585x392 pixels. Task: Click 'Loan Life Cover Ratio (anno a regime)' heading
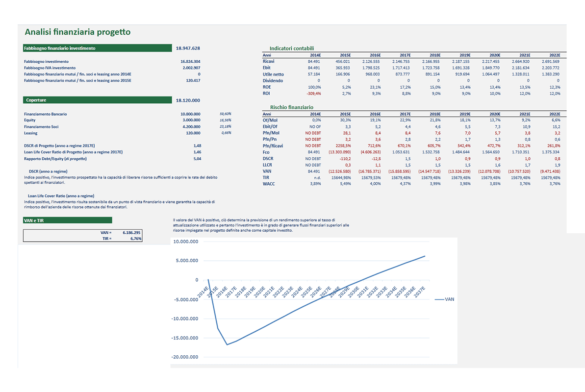coord(61,196)
